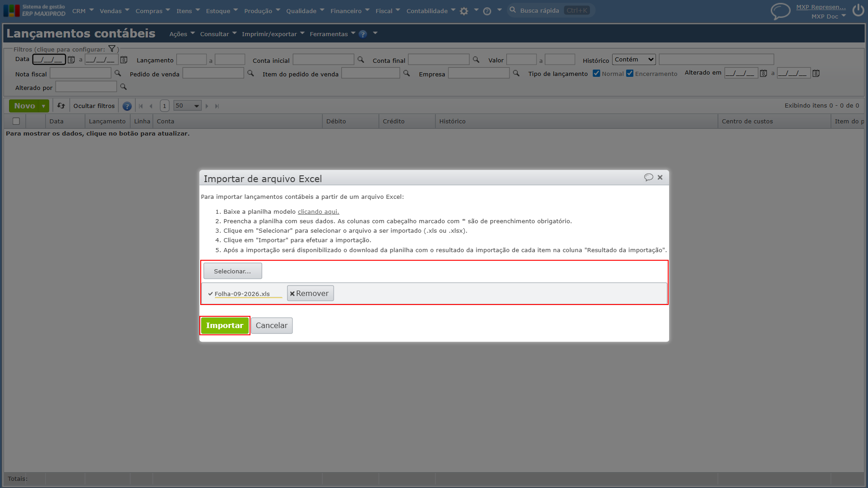The height and width of the screenshot is (488, 868).
Task: Click the ERP MAXIPROD logo
Action: (x=34, y=10)
